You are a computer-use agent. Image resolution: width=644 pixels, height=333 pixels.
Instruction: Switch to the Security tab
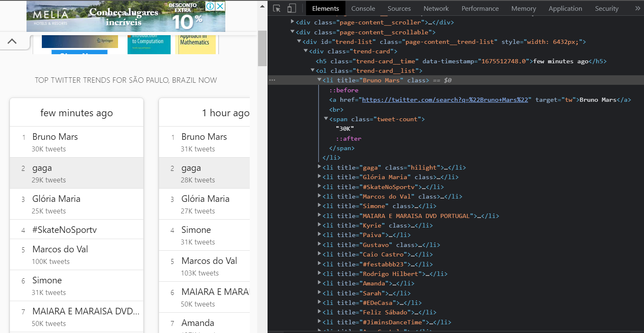(x=607, y=8)
